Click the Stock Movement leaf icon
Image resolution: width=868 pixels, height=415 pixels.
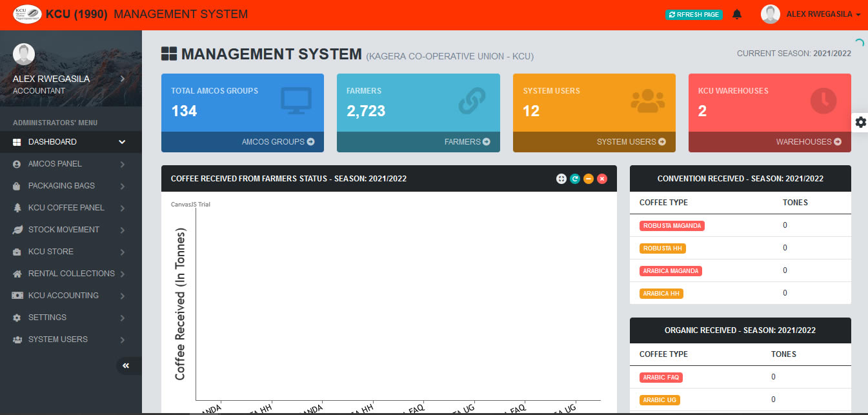17,230
